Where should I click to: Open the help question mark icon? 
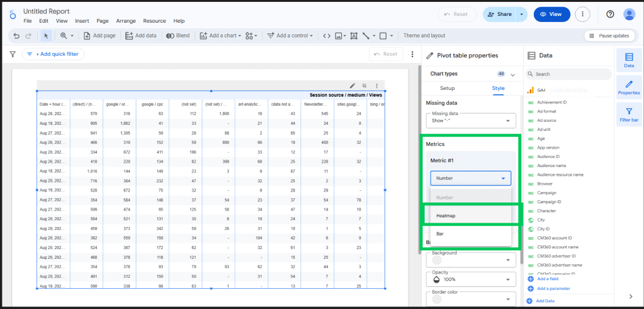[610, 14]
